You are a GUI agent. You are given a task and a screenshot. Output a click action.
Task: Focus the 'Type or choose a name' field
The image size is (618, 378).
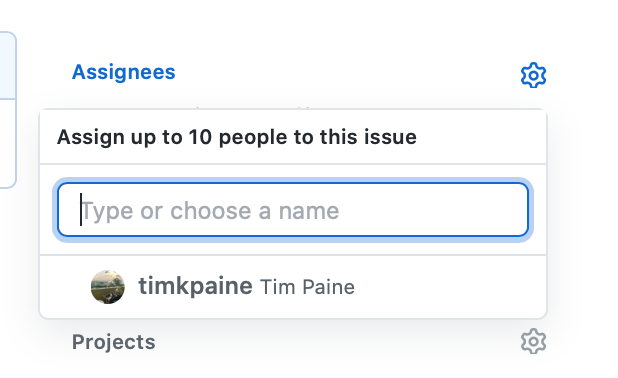tap(293, 210)
